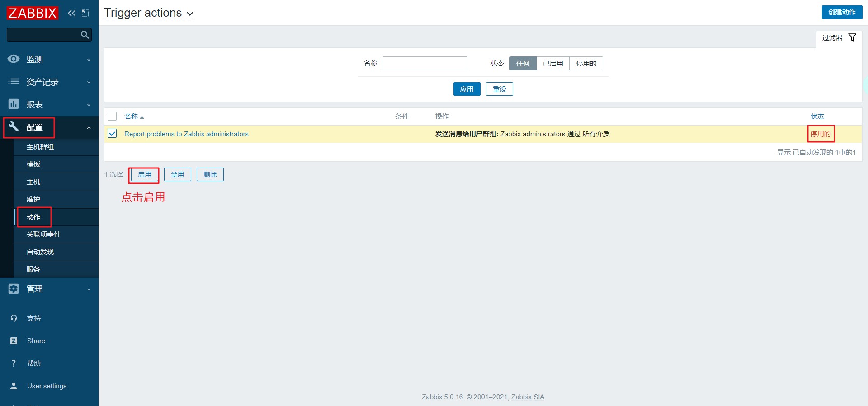
Task: Click the chart icon for 报表
Action: pyautogui.click(x=14, y=104)
